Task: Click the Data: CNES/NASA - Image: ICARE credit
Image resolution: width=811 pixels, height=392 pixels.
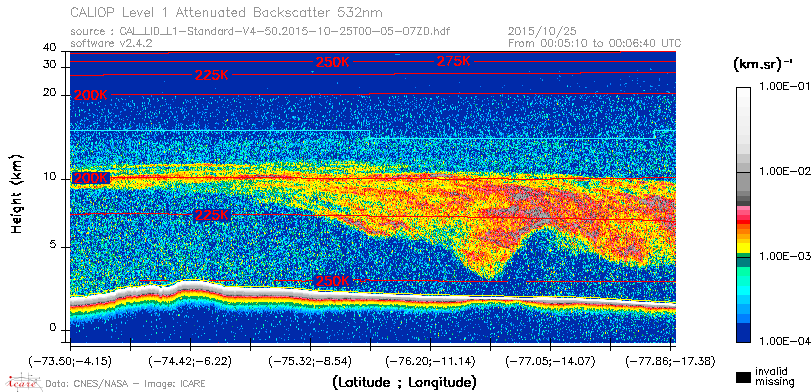Action: tap(125, 384)
